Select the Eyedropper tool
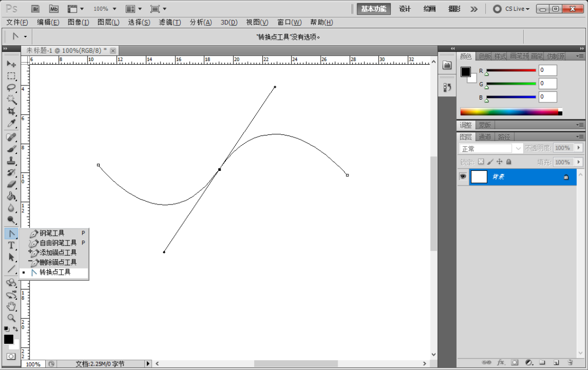Image resolution: width=588 pixels, height=370 pixels. pos(11,124)
